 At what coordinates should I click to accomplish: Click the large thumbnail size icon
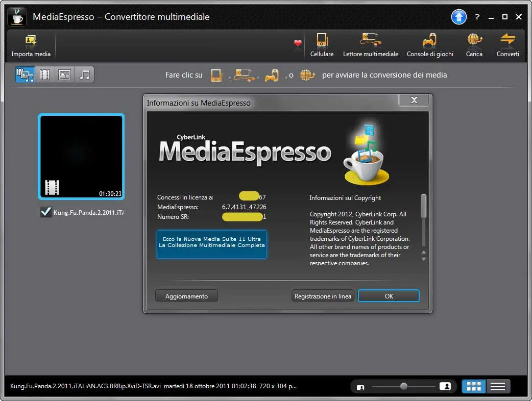click(x=445, y=386)
